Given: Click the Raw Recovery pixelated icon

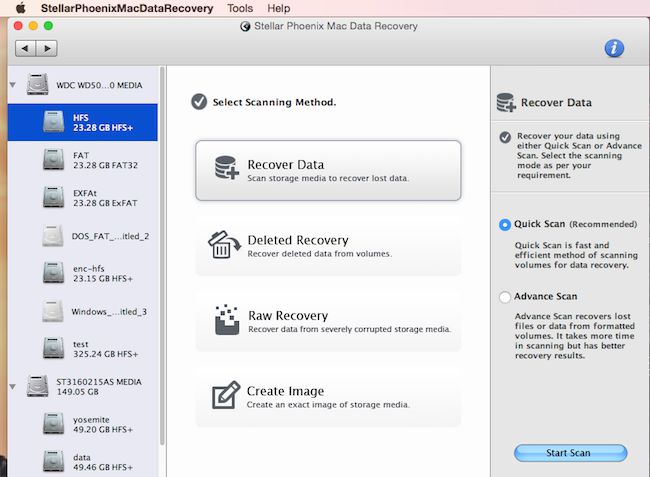Looking at the screenshot, I should [x=227, y=320].
